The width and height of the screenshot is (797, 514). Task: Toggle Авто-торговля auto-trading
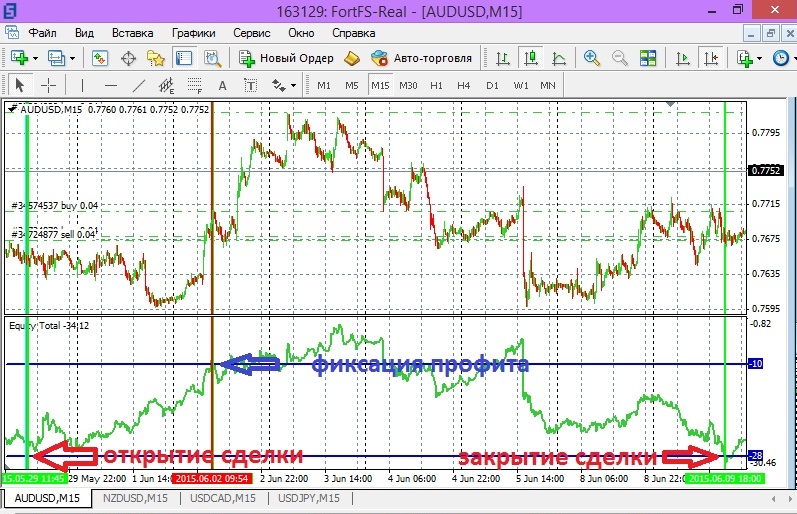(421, 58)
